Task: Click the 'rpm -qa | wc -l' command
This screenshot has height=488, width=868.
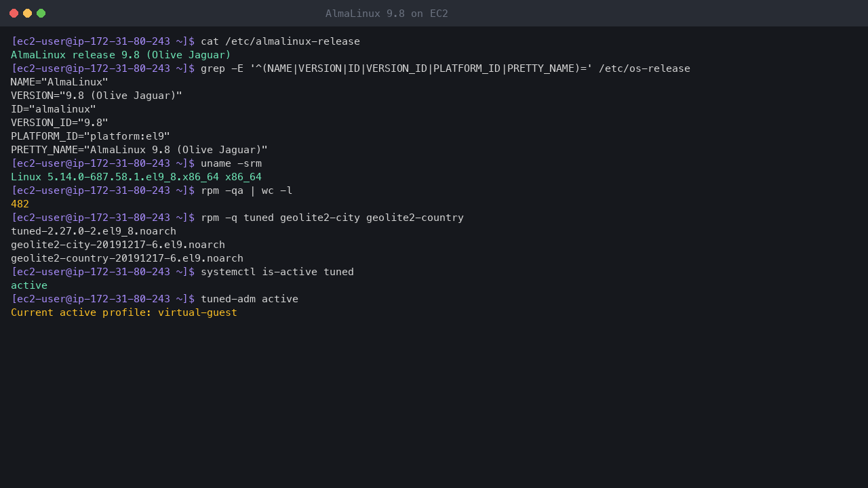Action: 247,190
